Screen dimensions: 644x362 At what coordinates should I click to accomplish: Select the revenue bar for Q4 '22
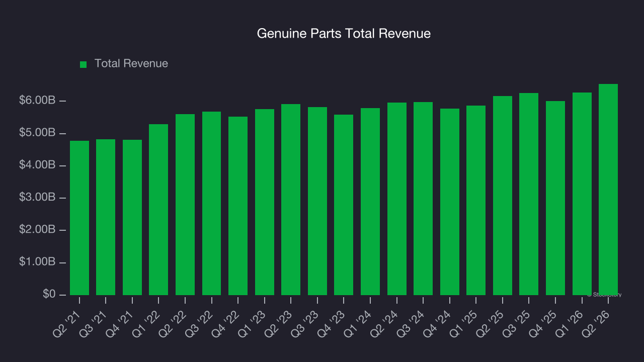[x=238, y=206]
